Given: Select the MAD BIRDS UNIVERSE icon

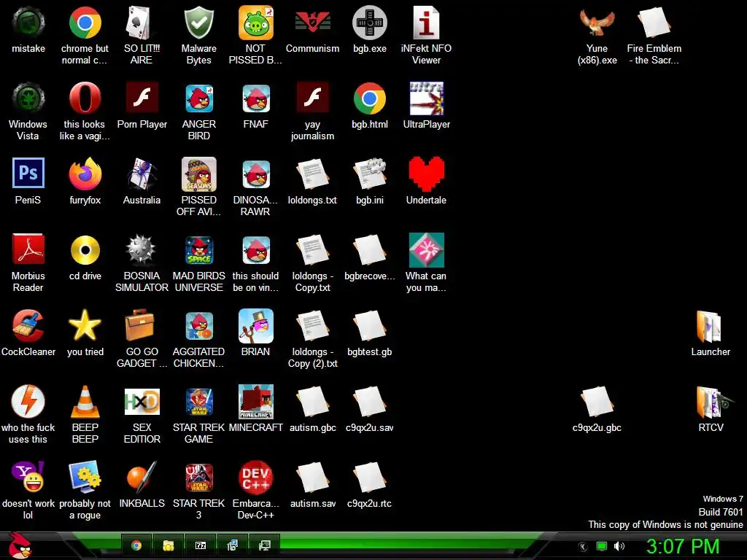Looking at the screenshot, I should pos(198,250).
